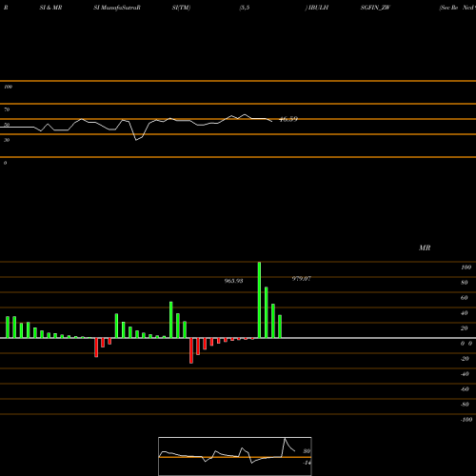Click the -14 label in mini chart

pos(307,463)
